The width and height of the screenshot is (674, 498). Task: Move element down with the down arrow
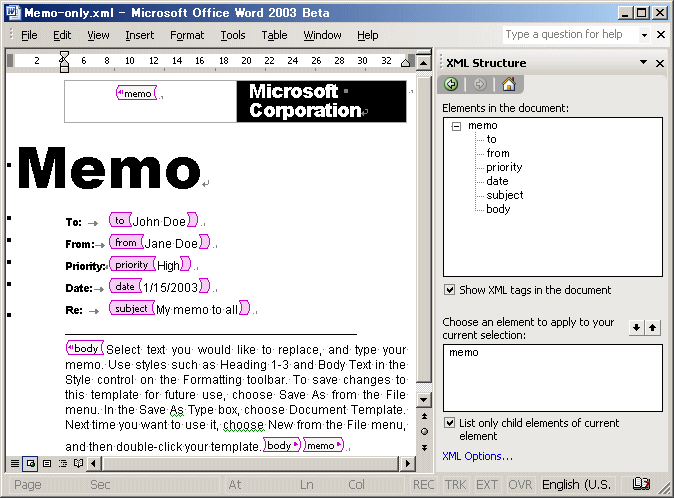(637, 328)
